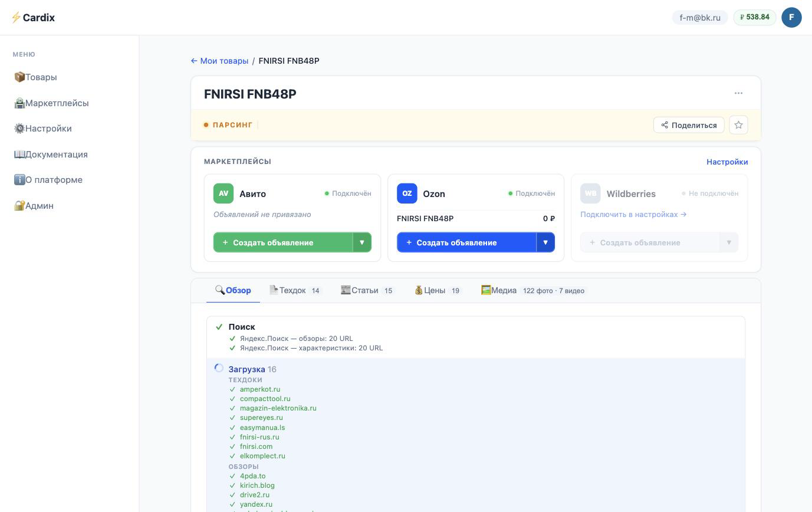Click the Загрузка loading spinner icon
Image resolution: width=812 pixels, height=512 pixels.
pyautogui.click(x=219, y=368)
